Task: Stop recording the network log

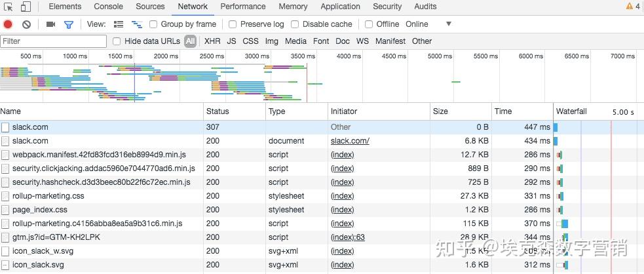Action: tap(8, 24)
